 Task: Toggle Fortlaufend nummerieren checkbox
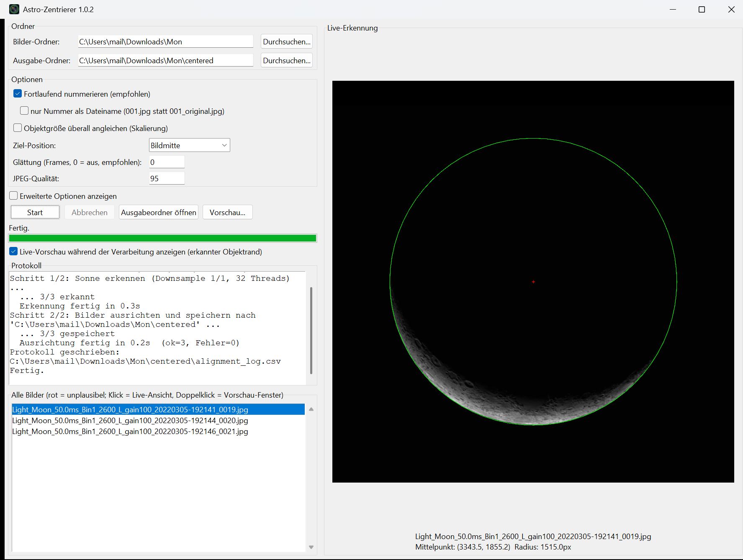18,94
